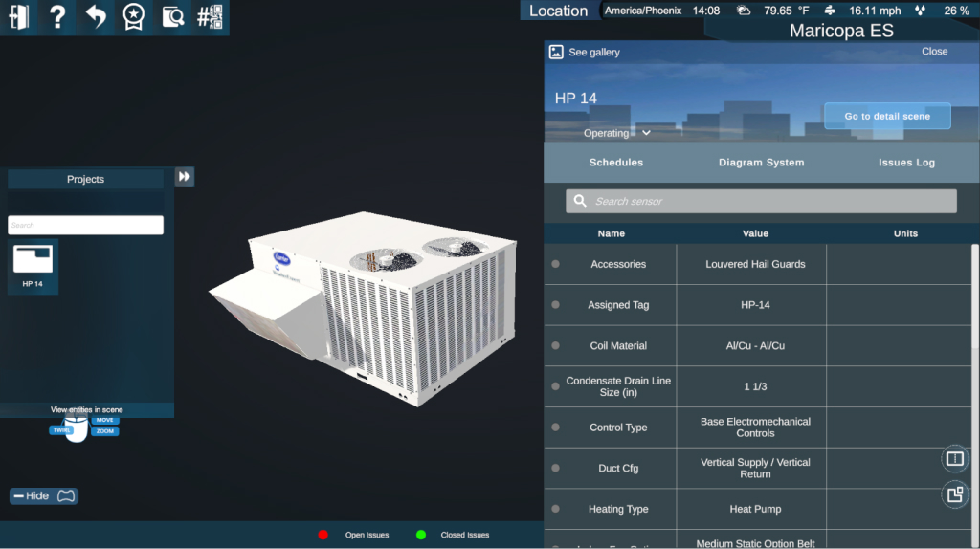Open help via question mark icon

pos(56,17)
